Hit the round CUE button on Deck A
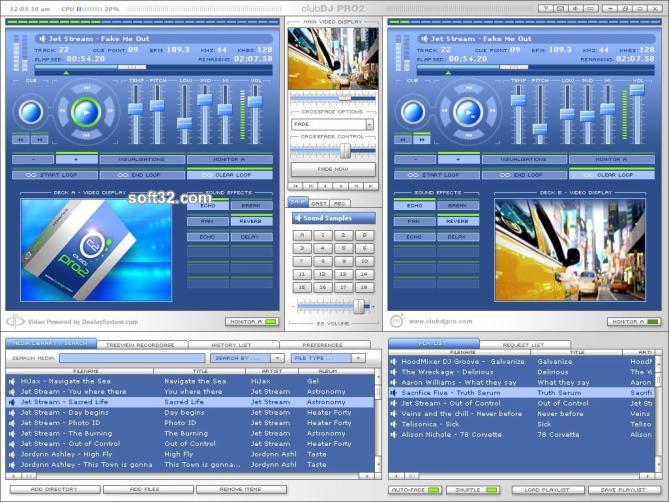669x502 pixels. (x=30, y=113)
